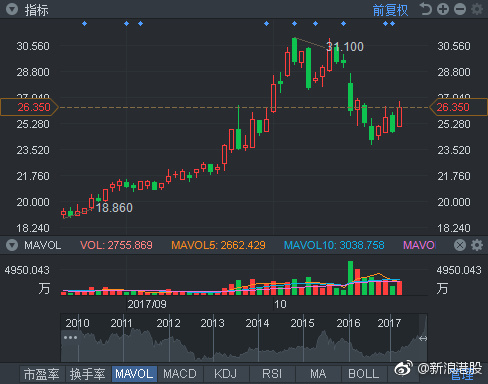This screenshot has width=488, height=384.
Task: Click the left 26.350 current price tag
Action: click(x=30, y=107)
